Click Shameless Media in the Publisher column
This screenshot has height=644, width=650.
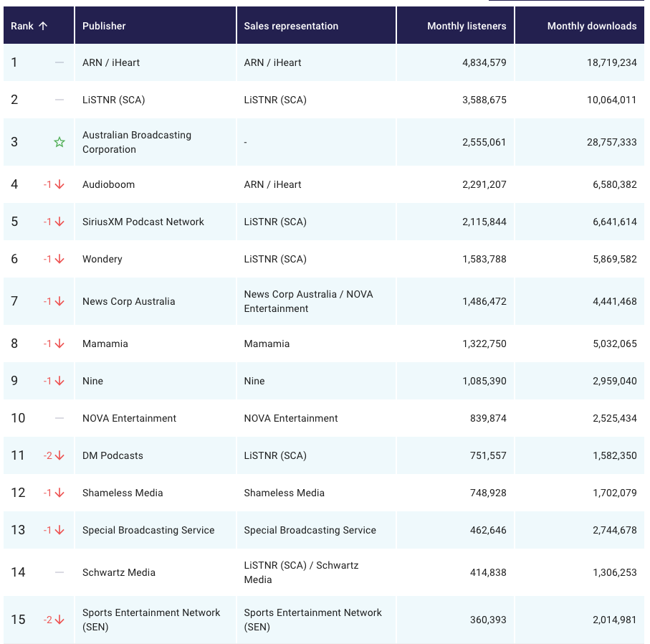click(x=123, y=493)
